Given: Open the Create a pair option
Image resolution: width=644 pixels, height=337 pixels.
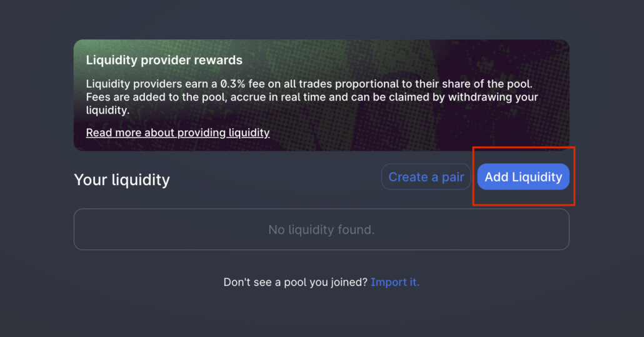Looking at the screenshot, I should click(426, 177).
